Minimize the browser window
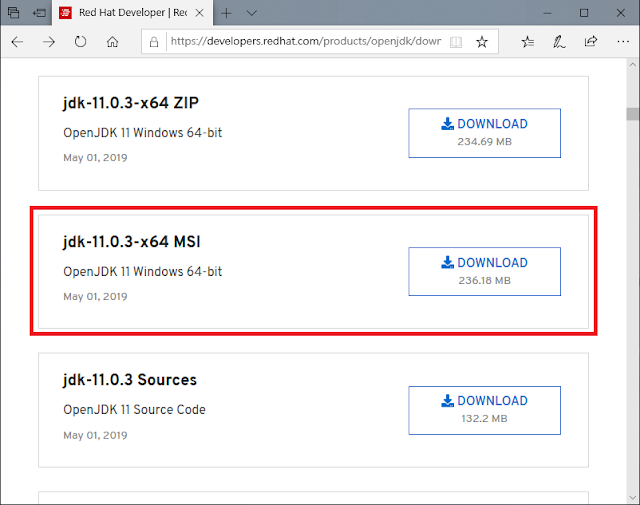 click(547, 13)
